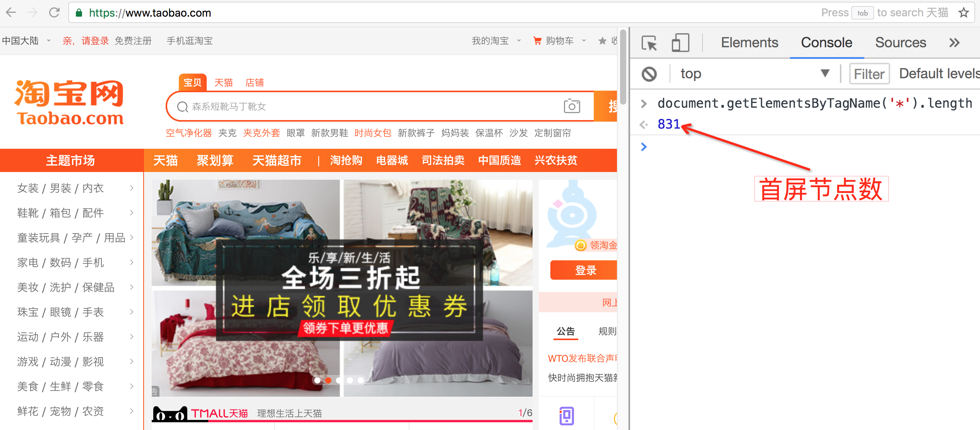Click the 请登录 login link
Viewport: 980px width, 430px height.
95,41
